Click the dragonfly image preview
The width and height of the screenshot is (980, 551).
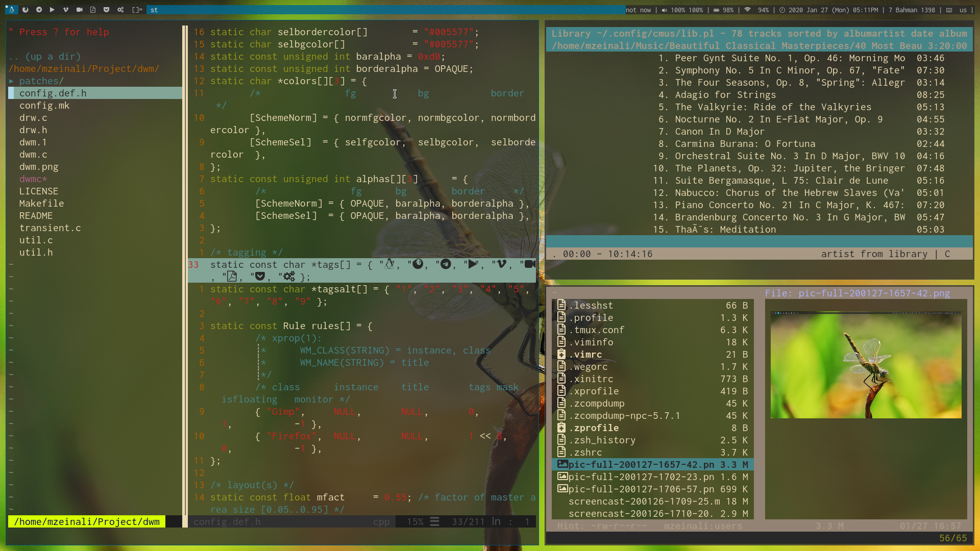click(866, 365)
